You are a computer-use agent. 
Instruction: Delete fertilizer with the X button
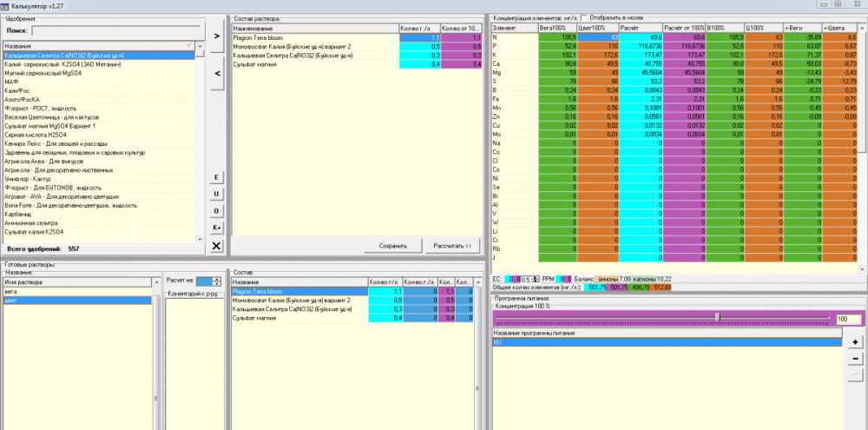pyautogui.click(x=216, y=246)
